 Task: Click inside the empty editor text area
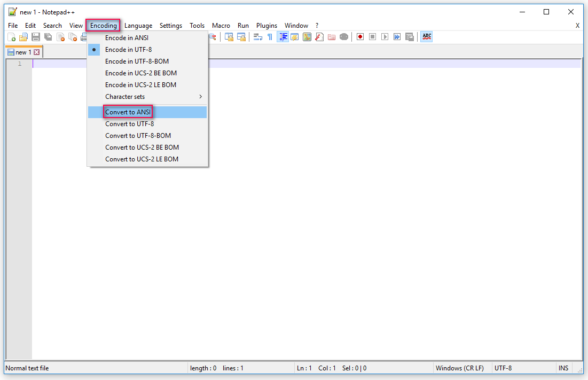point(307,210)
